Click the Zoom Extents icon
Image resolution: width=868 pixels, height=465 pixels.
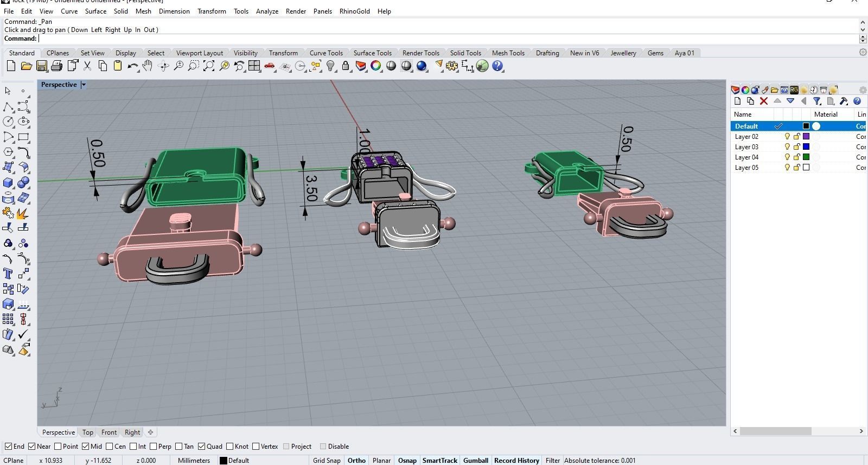[209, 66]
